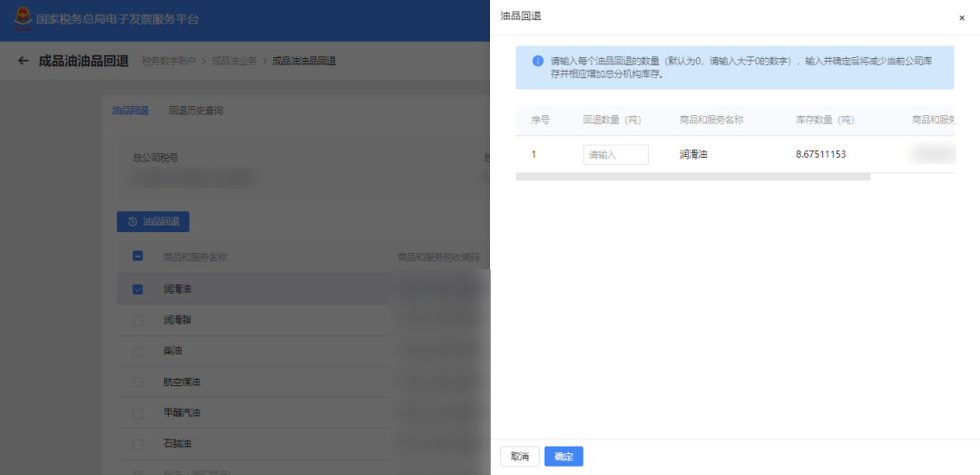The width and height of the screenshot is (980, 475).
Task: Click the horizontal scrollbar under the table
Action: click(x=692, y=178)
